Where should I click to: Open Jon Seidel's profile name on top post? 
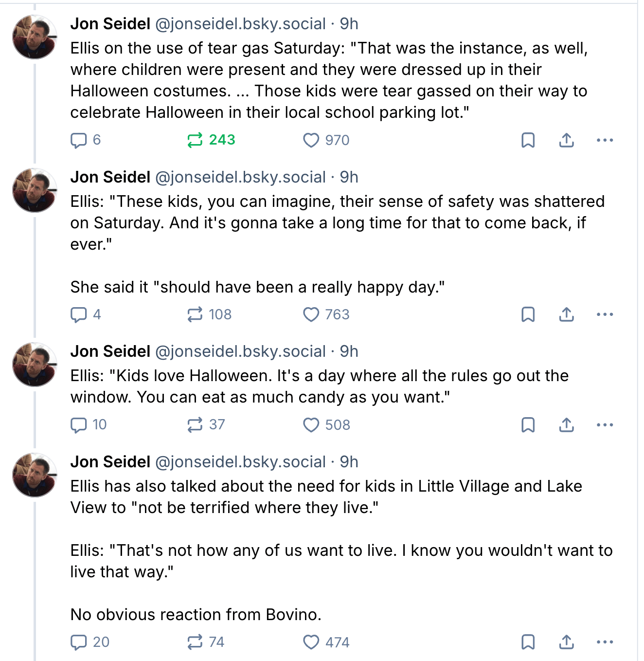110,24
